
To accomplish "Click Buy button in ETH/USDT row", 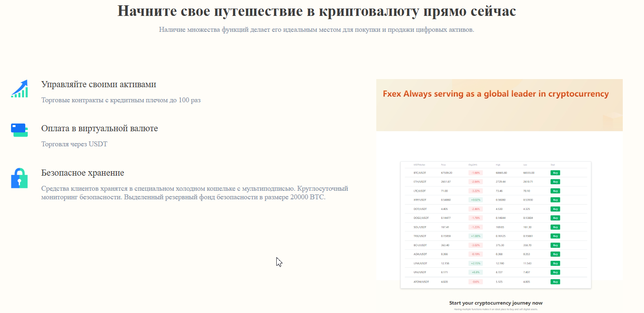I will coord(555,182).
